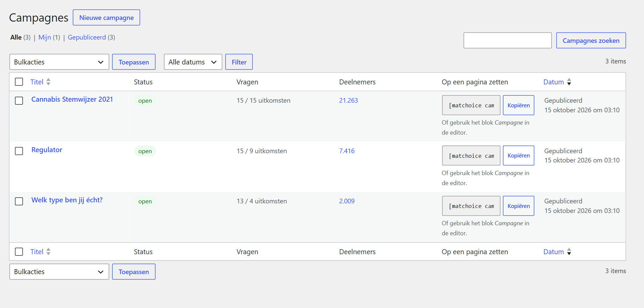Open the Regulator campaign link
Viewport: 644px width, 308px height.
click(x=47, y=150)
